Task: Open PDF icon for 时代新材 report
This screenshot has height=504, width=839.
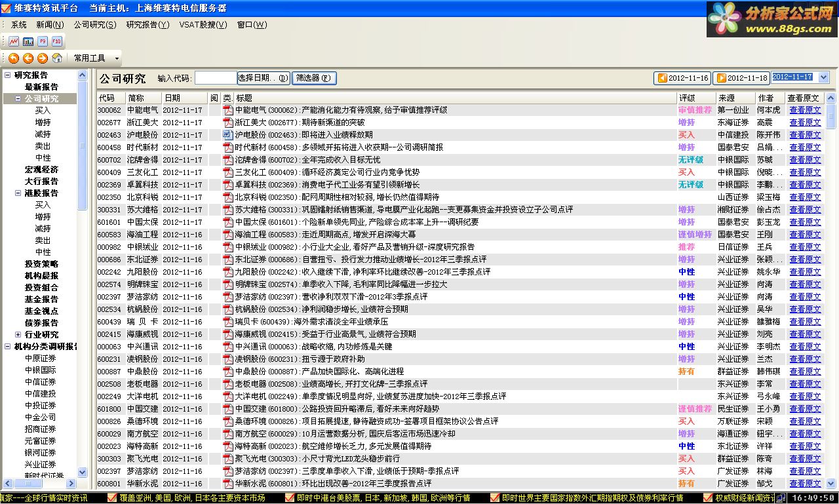Action: pos(228,147)
